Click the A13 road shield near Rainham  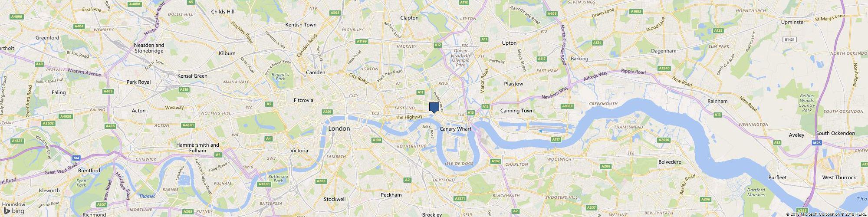click(x=717, y=115)
